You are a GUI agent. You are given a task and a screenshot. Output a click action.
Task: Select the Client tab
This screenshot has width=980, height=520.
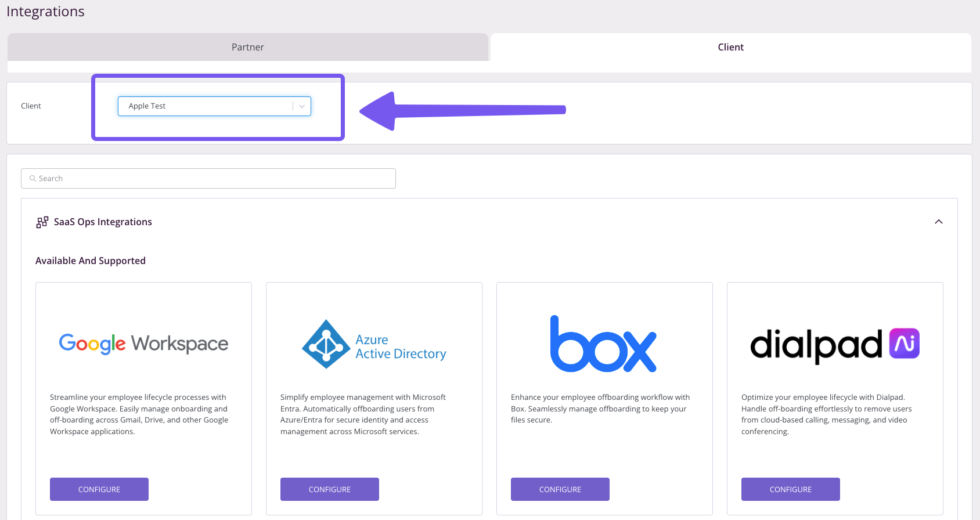click(730, 47)
